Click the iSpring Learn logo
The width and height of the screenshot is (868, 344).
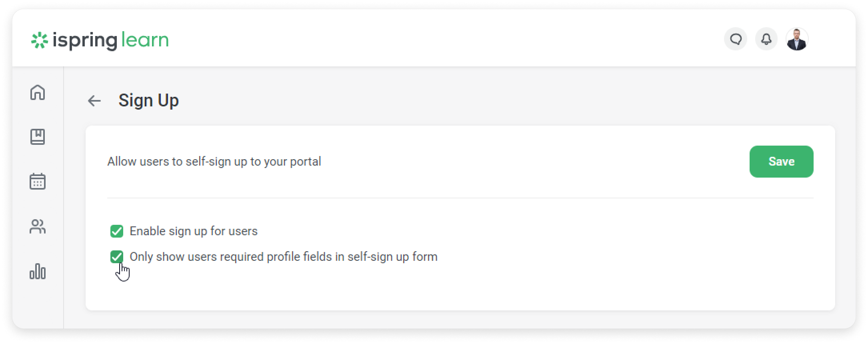[x=100, y=40]
